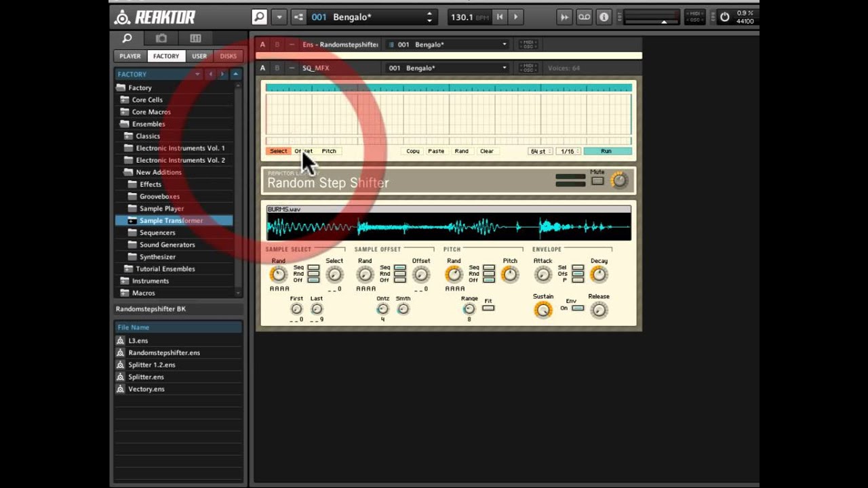Switch to the sidebar browser magnifier tab
The image size is (868, 488).
[127, 39]
